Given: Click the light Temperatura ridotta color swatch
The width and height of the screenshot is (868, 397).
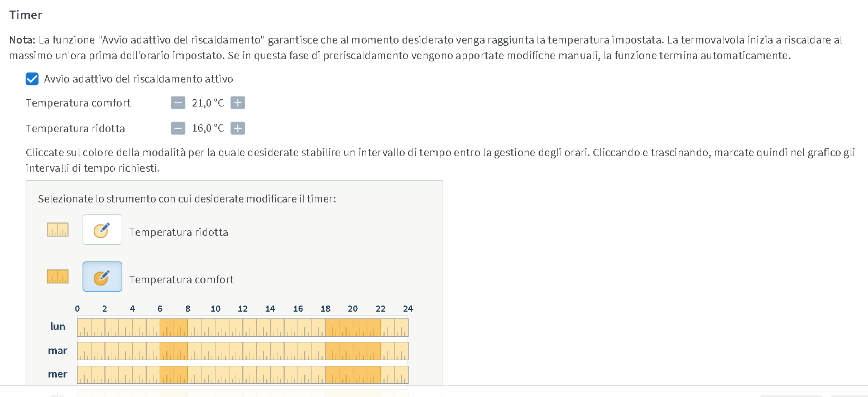Looking at the screenshot, I should [x=57, y=230].
